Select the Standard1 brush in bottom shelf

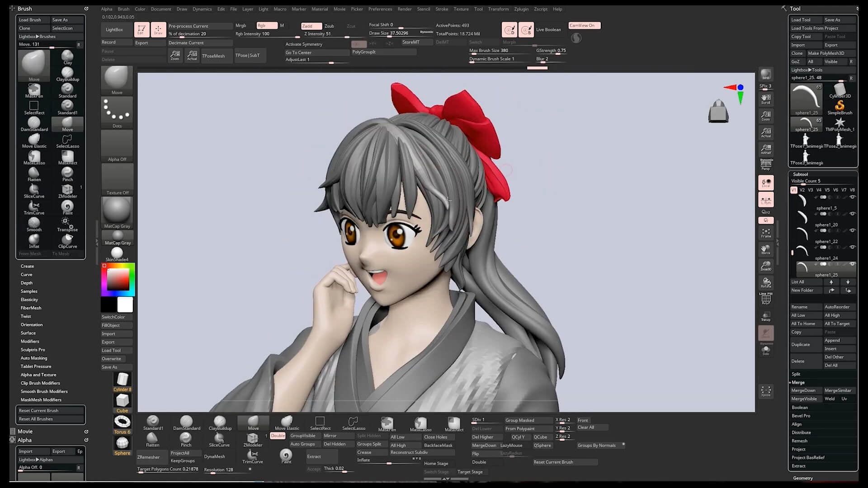click(153, 423)
